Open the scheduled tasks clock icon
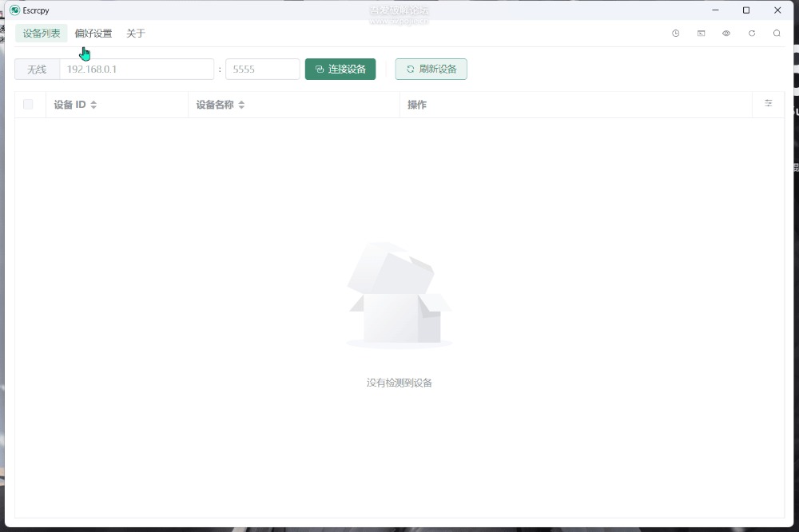Screen dimensions: 799x532 point(675,34)
